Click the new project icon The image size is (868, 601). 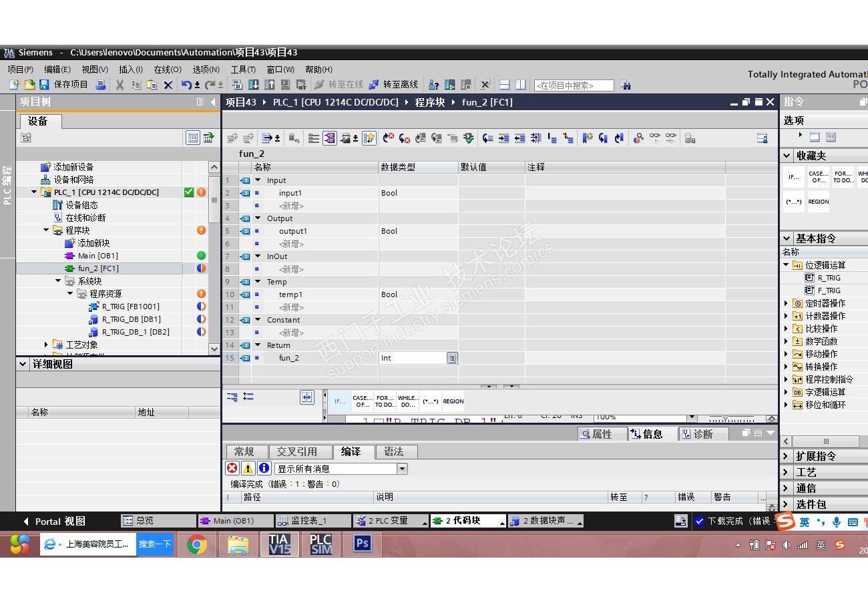pos(15,85)
